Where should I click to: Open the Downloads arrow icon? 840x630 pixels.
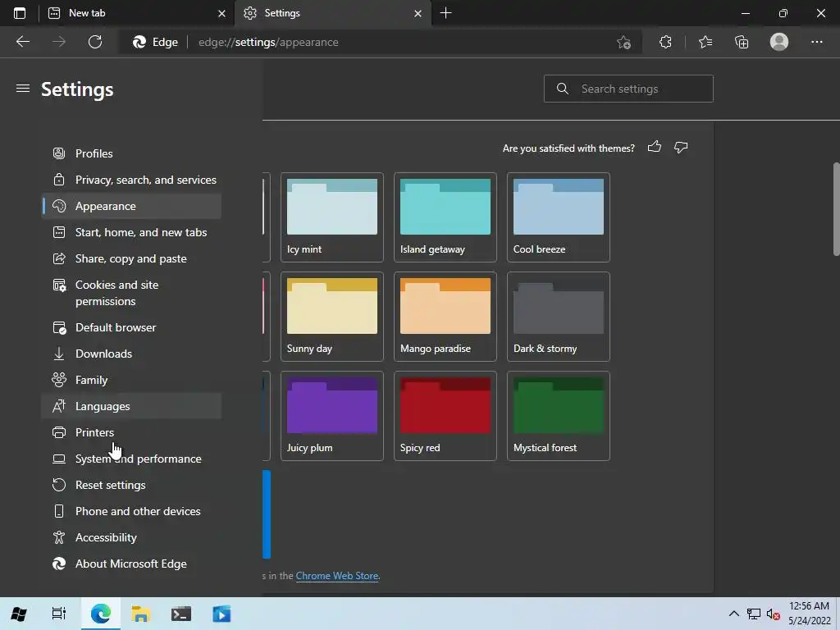59,354
